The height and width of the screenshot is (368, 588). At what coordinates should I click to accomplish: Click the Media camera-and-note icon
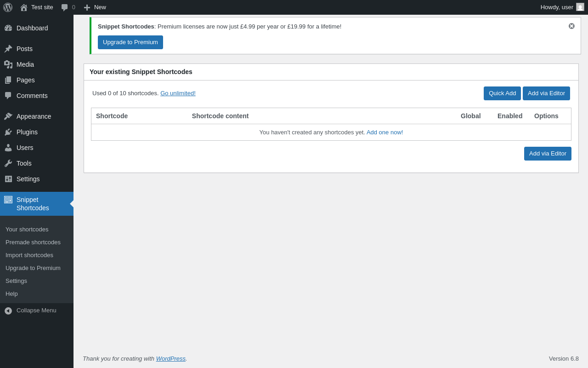click(x=8, y=64)
